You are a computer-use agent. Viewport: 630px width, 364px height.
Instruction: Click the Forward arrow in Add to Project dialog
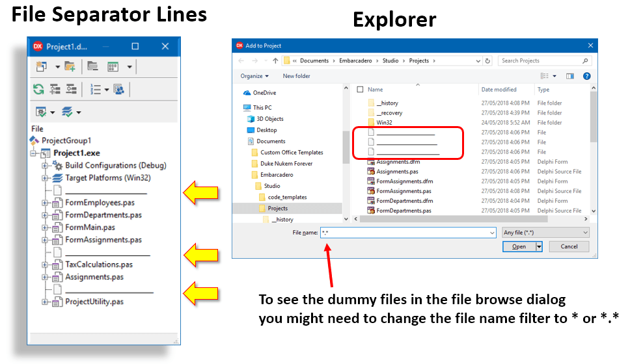[x=254, y=60]
